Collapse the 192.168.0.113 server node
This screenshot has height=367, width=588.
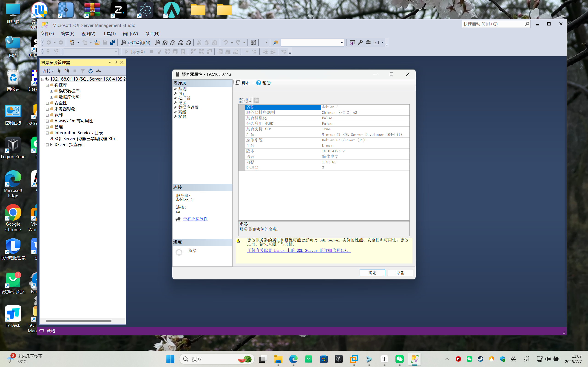pos(43,79)
